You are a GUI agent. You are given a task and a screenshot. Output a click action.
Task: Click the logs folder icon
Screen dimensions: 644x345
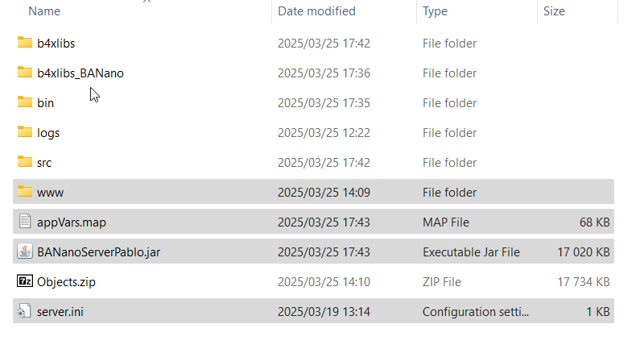25,132
